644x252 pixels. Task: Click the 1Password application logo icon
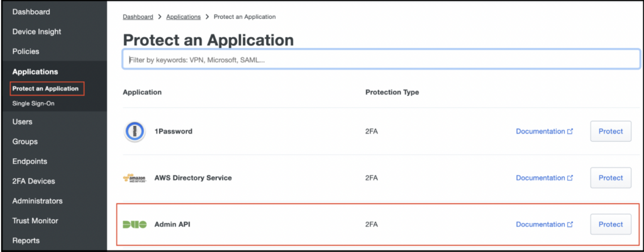pos(135,131)
